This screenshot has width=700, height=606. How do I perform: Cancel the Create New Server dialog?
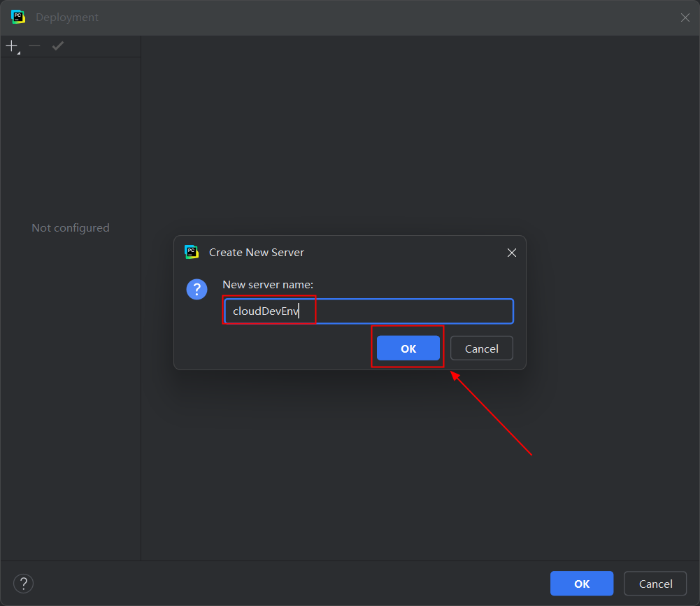click(x=481, y=348)
